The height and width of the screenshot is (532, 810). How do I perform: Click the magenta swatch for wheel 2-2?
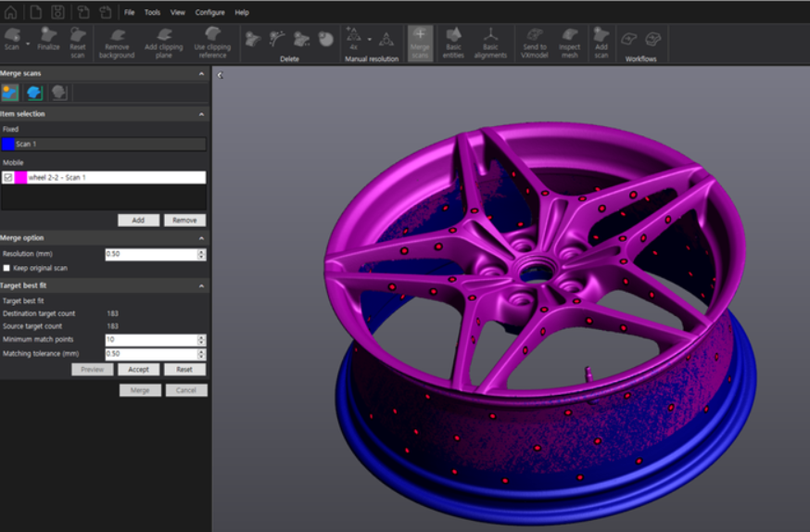click(20, 177)
